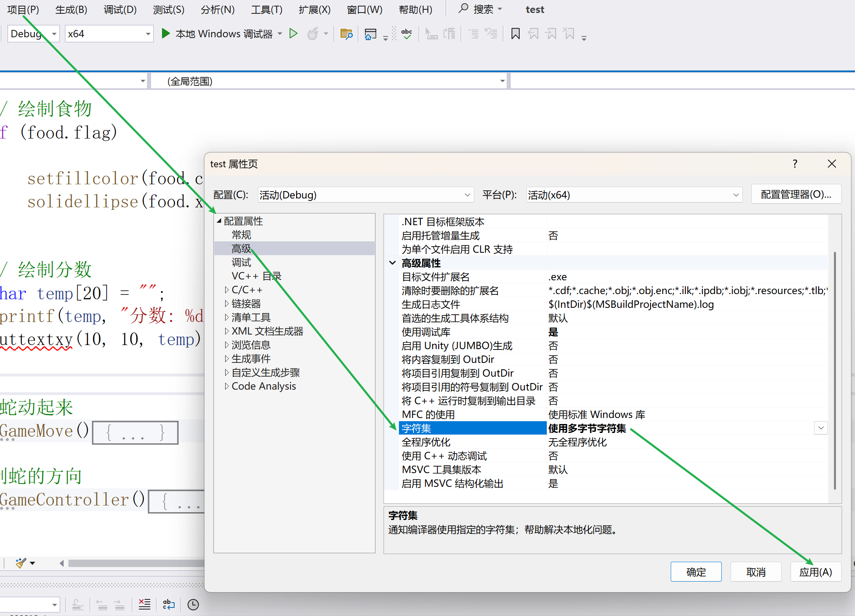The width and height of the screenshot is (855, 616).
Task: Start without debugging outline play icon
Action: pyautogui.click(x=294, y=34)
